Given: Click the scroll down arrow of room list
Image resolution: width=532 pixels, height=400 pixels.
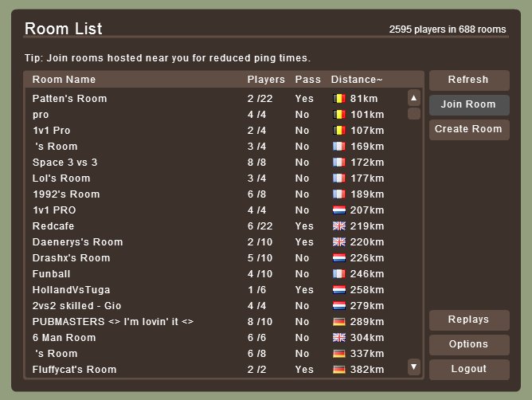Looking at the screenshot, I should pyautogui.click(x=414, y=367).
